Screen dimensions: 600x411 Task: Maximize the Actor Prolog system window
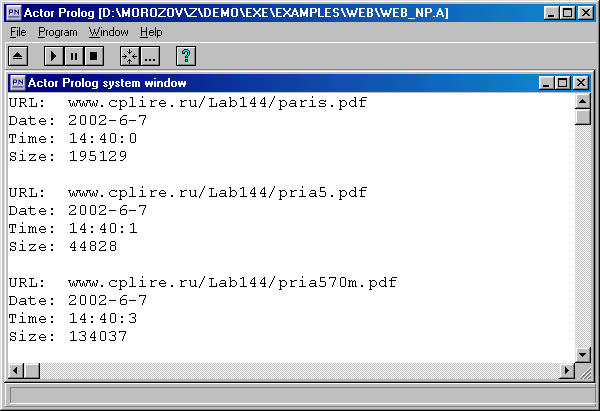(562, 83)
